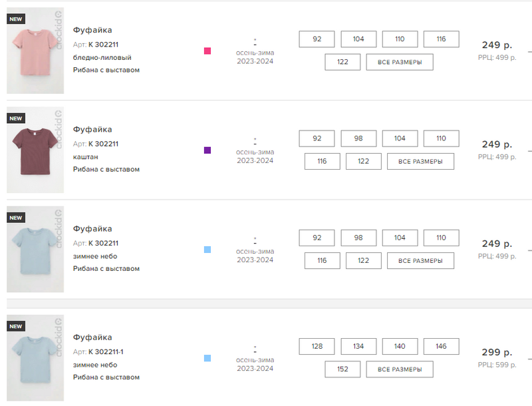Expand ВСЕ РАЗМЕРЫ for бледно-лиловый shirt
532x406 pixels.
pyautogui.click(x=400, y=62)
